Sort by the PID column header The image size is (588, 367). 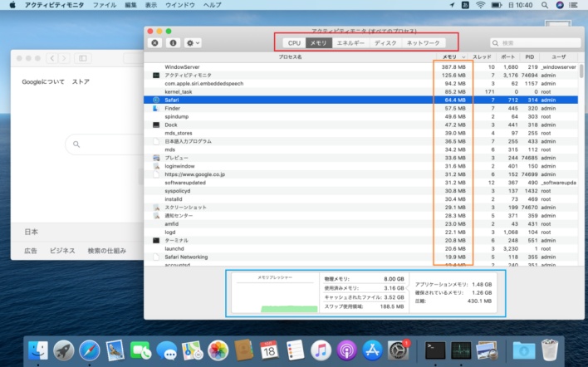[530, 57]
